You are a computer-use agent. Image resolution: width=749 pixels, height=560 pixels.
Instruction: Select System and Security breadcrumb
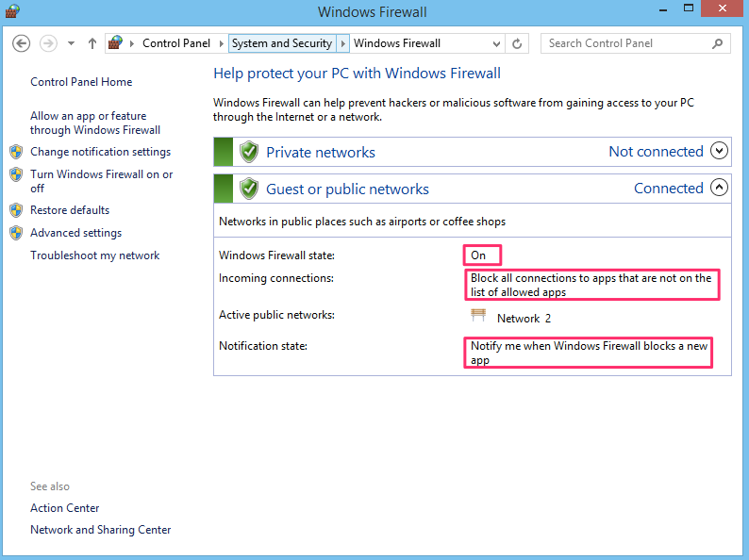(282, 43)
